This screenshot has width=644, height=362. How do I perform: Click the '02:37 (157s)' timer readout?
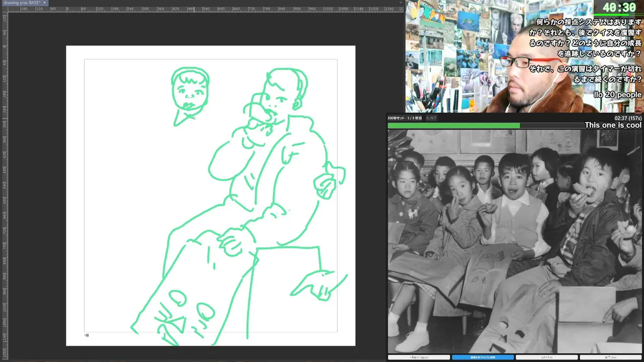628,118
